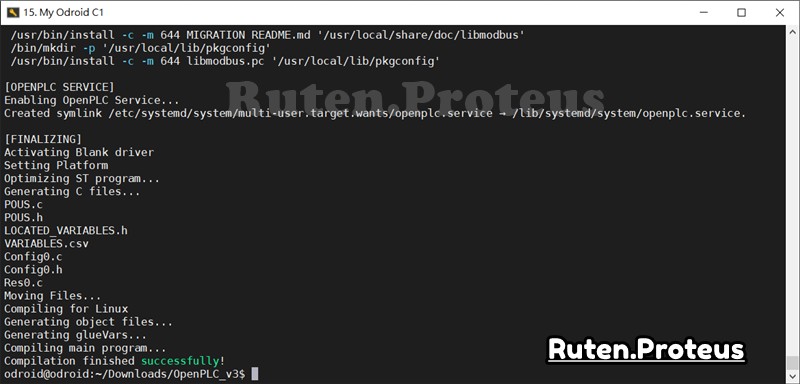Click the scrollbar down arrow
Screen dimensions: 800x384
(x=792, y=378)
